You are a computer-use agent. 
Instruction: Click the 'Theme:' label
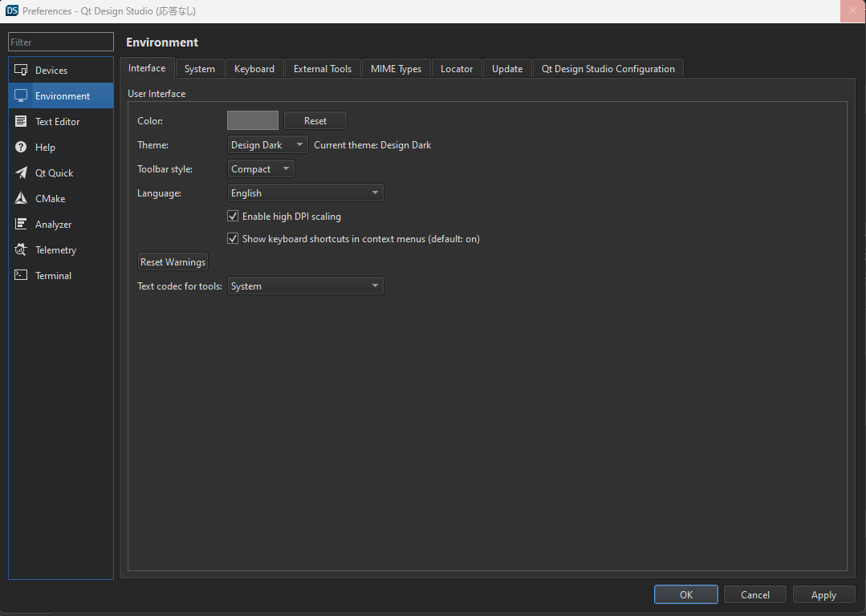[x=152, y=145]
